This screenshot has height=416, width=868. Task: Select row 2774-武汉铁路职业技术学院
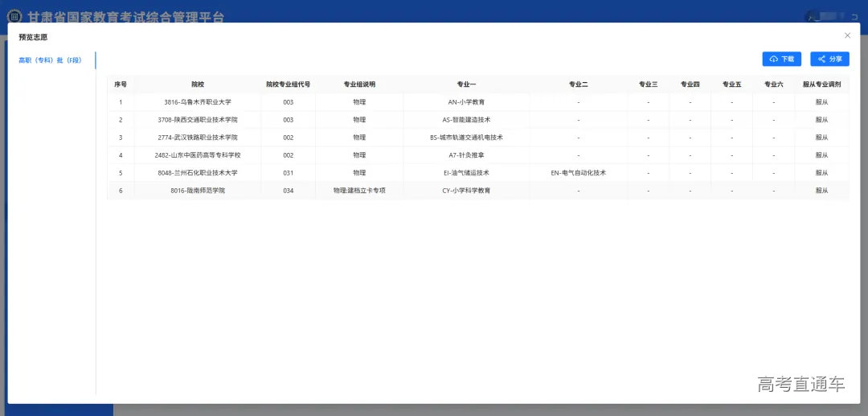pos(477,138)
